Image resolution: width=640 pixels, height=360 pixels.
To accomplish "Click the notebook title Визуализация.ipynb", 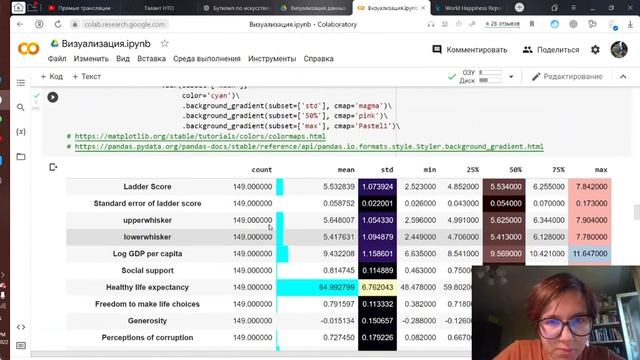I will [106, 44].
